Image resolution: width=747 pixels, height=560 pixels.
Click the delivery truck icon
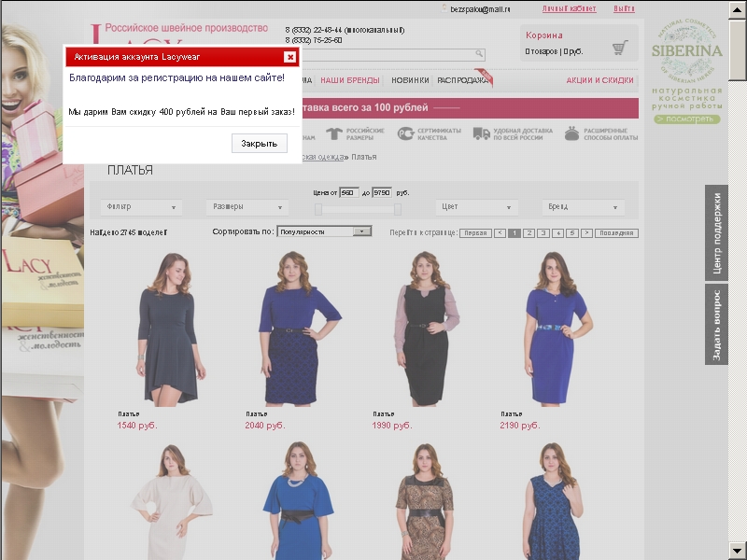click(481, 133)
